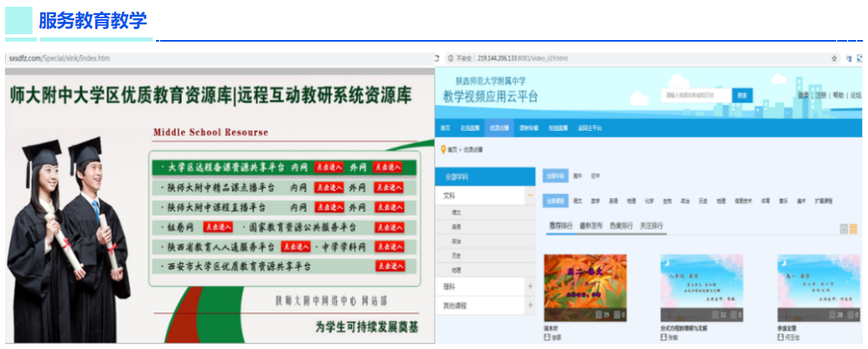Click 外网 点击进入 for 大学区远程备课资源共享平台
This screenshot has width=868, height=349.
(388, 167)
